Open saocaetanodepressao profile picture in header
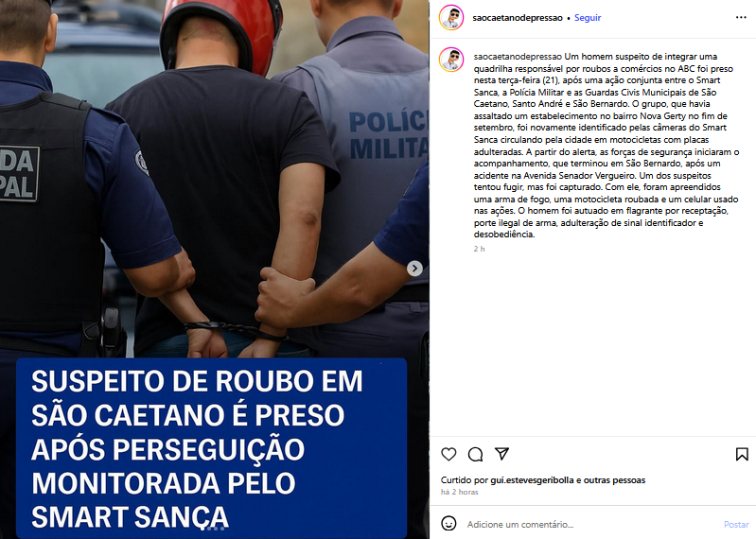Viewport: 756px width, 539px height. coord(451,18)
